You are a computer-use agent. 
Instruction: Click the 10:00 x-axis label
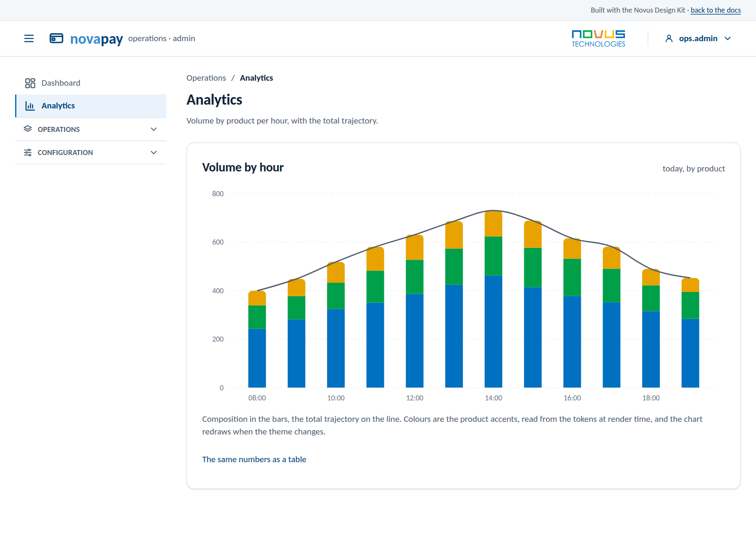point(336,398)
